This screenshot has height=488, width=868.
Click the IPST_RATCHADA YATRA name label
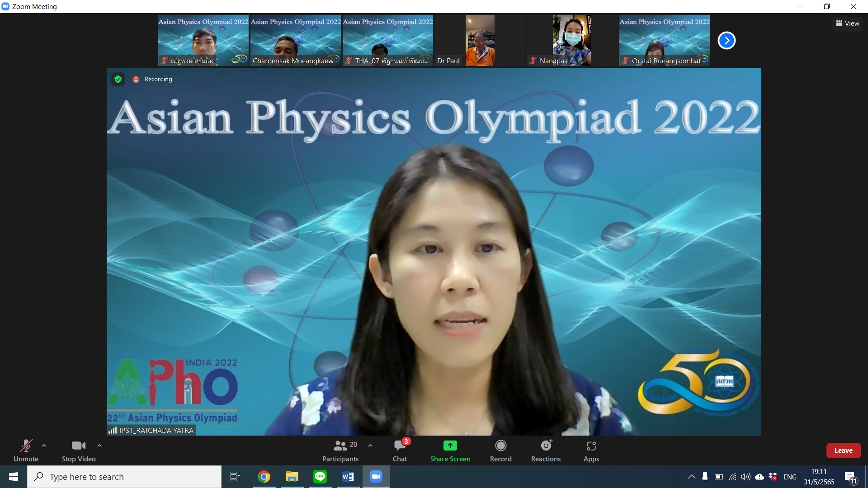[151, 431]
